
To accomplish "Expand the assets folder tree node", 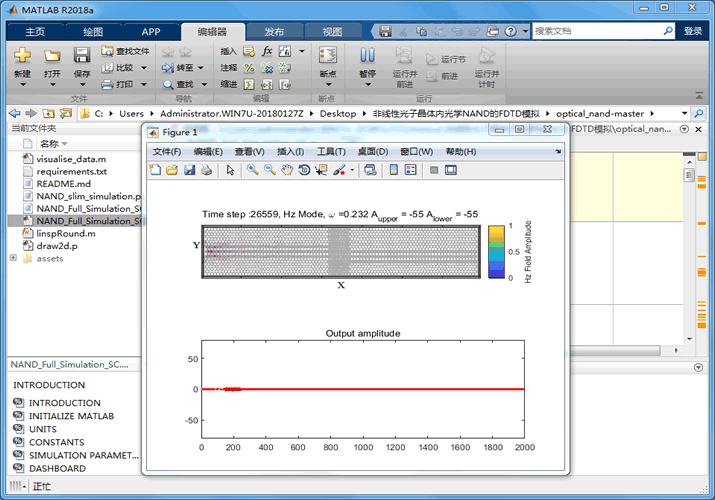I will coord(13,258).
